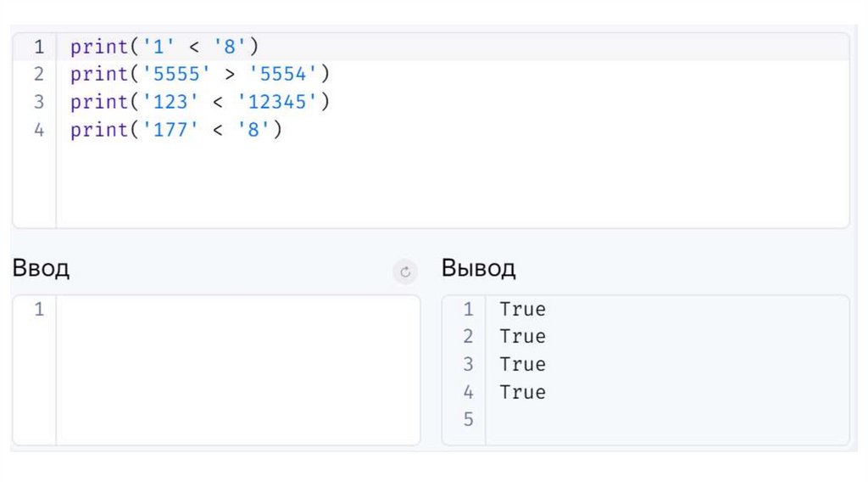Viewport: 868px width, 487px height.
Task: Select line number 4 in code gutter
Action: (39, 131)
